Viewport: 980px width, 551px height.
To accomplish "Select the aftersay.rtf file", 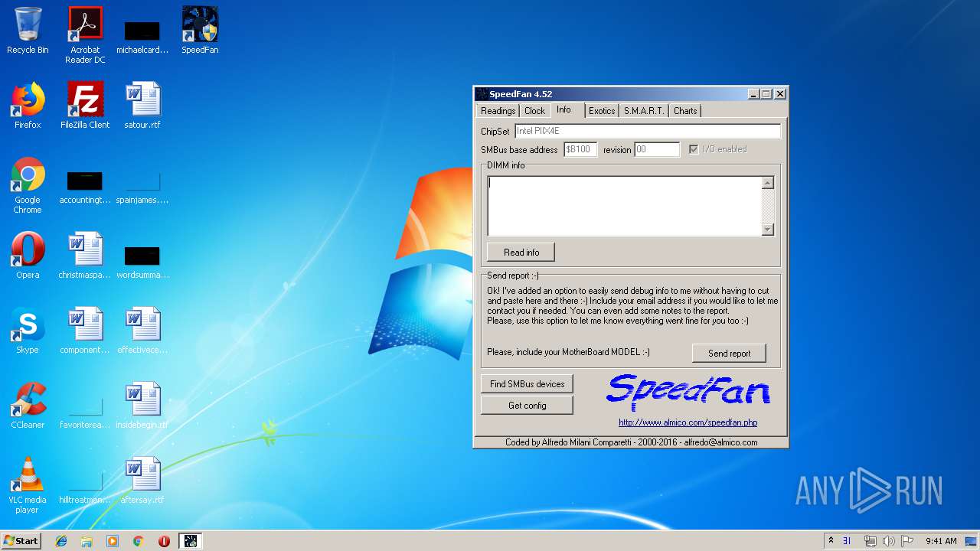I will click(142, 481).
